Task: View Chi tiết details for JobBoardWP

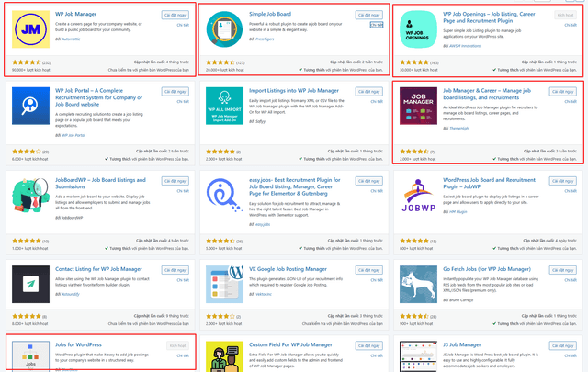Action: [x=183, y=191]
